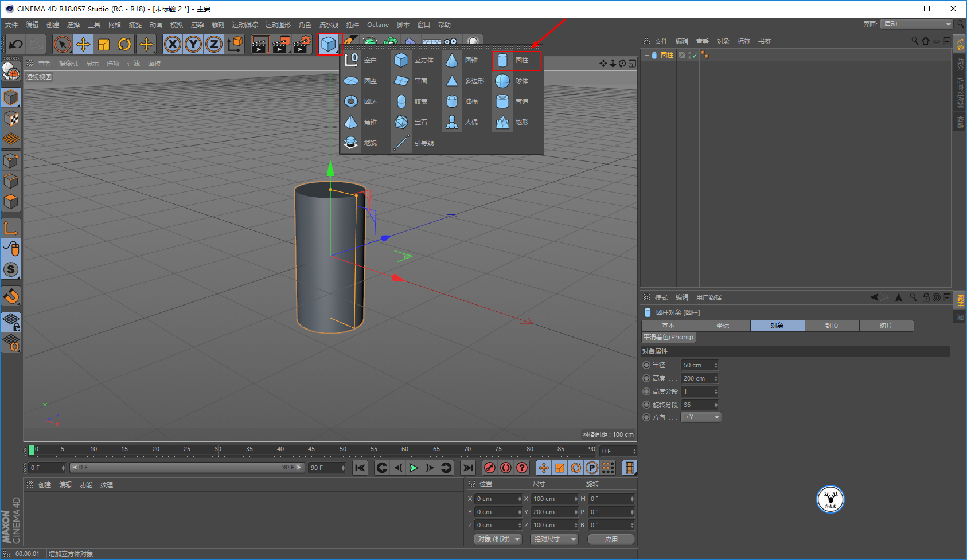967x560 pixels.
Task: Choose 圆环 torus from primitives popup
Action: pos(361,101)
